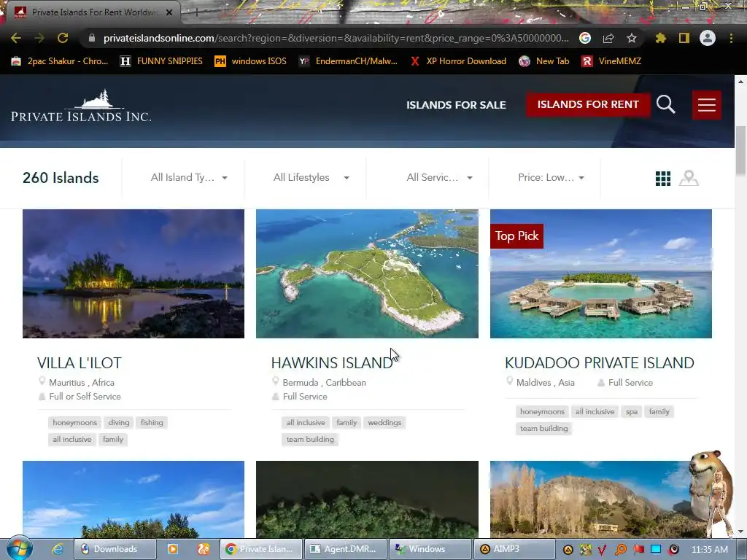This screenshot has height=560, width=747.
Task: Toggle the Chrome side panel icon
Action: [x=684, y=38]
